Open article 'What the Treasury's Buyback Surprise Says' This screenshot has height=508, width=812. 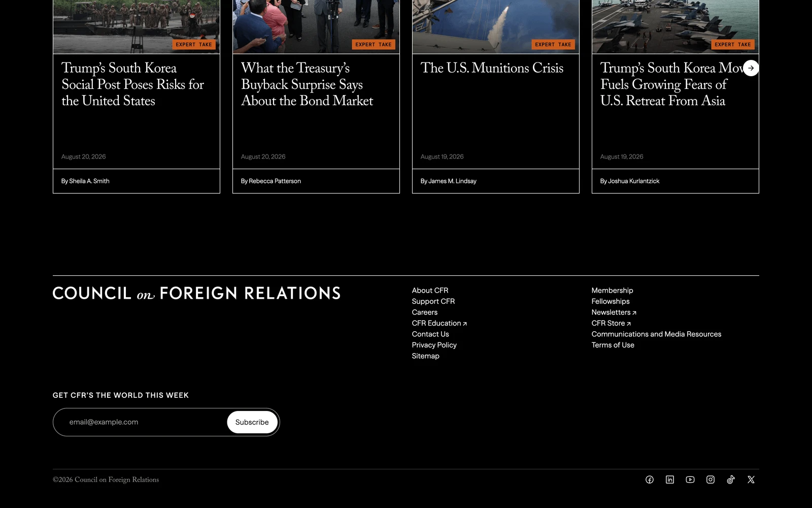[x=307, y=84]
